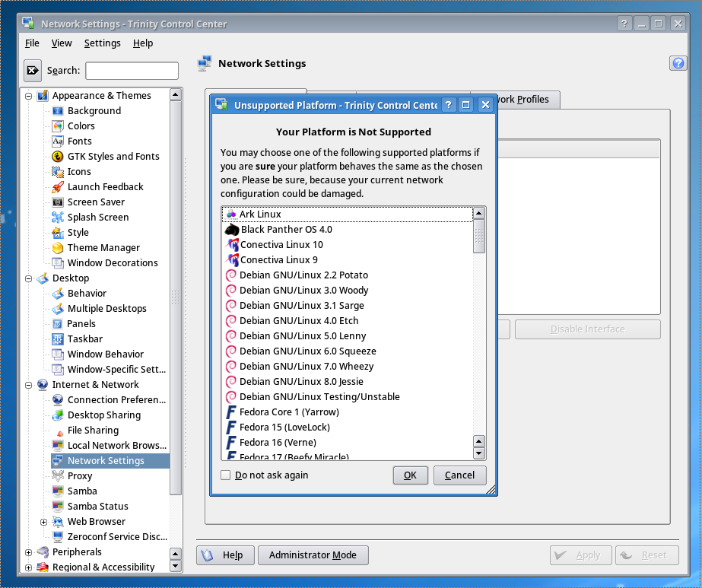702x588 pixels.
Task: Click the Apply button
Action: tap(580, 555)
